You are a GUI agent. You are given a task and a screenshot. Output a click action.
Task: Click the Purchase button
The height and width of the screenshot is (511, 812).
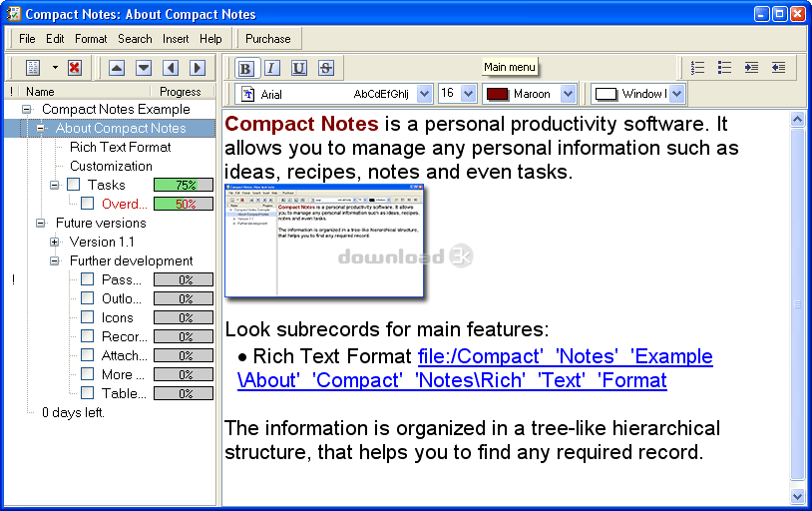[267, 39]
